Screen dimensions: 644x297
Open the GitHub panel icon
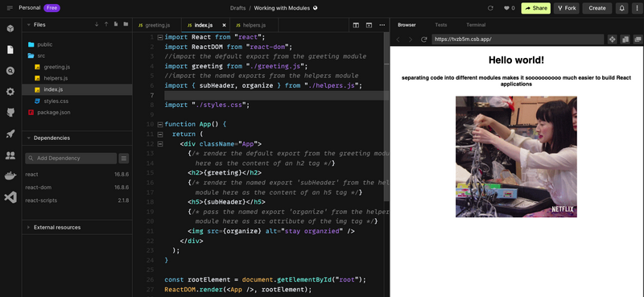(x=10, y=113)
